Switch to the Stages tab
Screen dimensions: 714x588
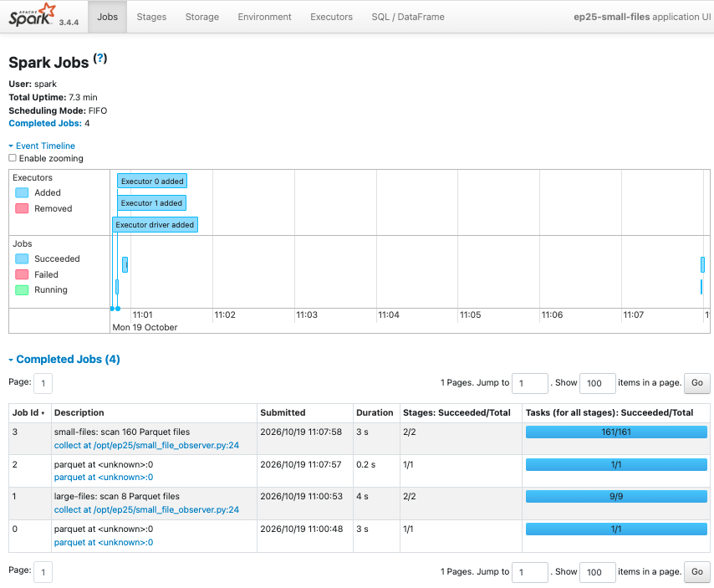[x=151, y=17]
